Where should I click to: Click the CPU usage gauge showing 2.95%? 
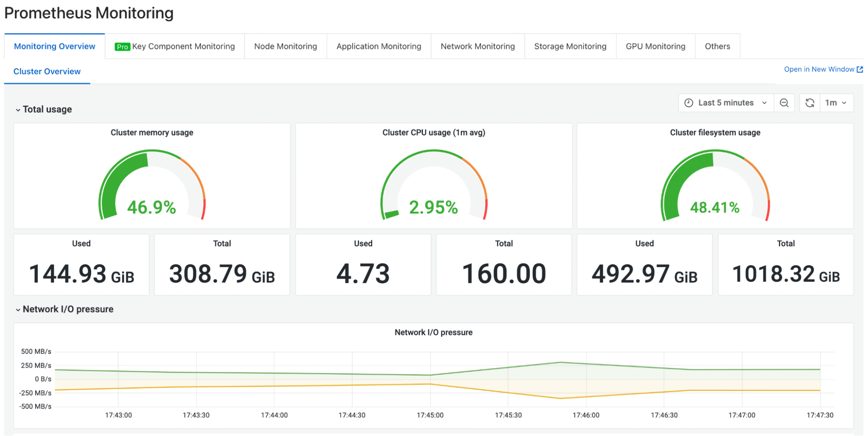coord(434,185)
